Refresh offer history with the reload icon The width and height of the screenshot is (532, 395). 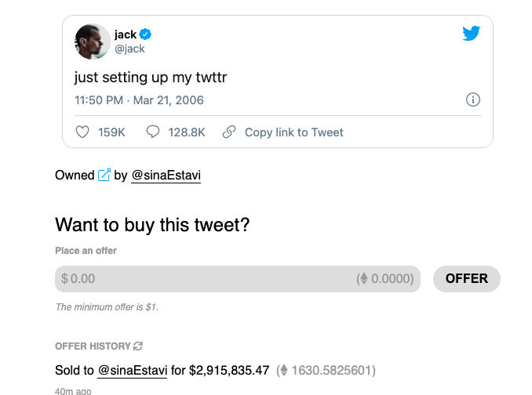click(x=138, y=346)
